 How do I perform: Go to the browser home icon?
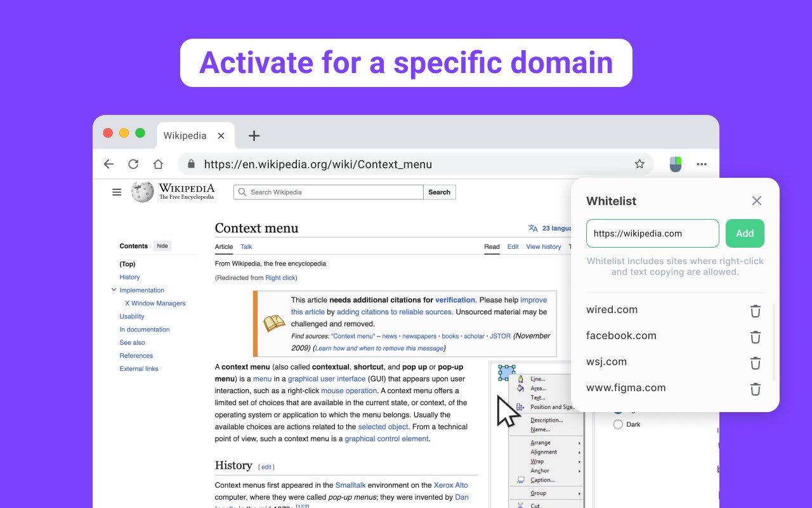click(x=158, y=164)
